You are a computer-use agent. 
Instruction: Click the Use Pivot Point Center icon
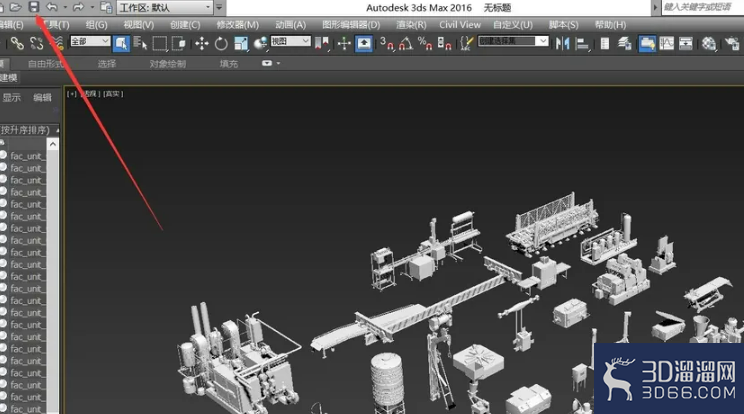click(322, 44)
